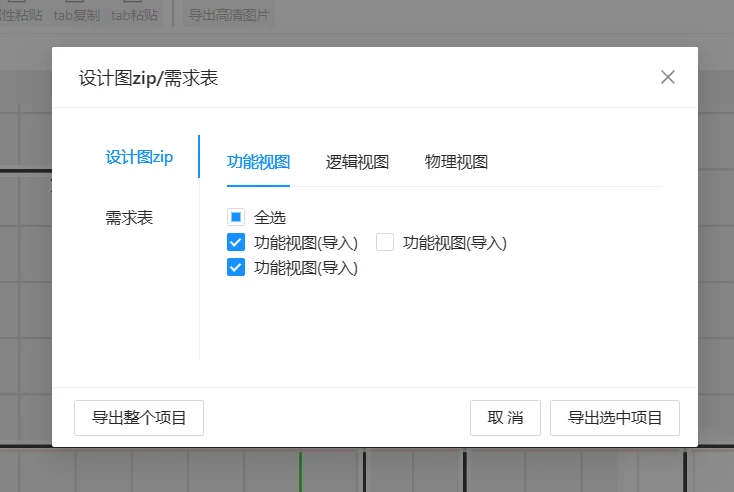Click the 导出选中项目 button
Viewport: 734px width, 492px height.
[x=615, y=418]
